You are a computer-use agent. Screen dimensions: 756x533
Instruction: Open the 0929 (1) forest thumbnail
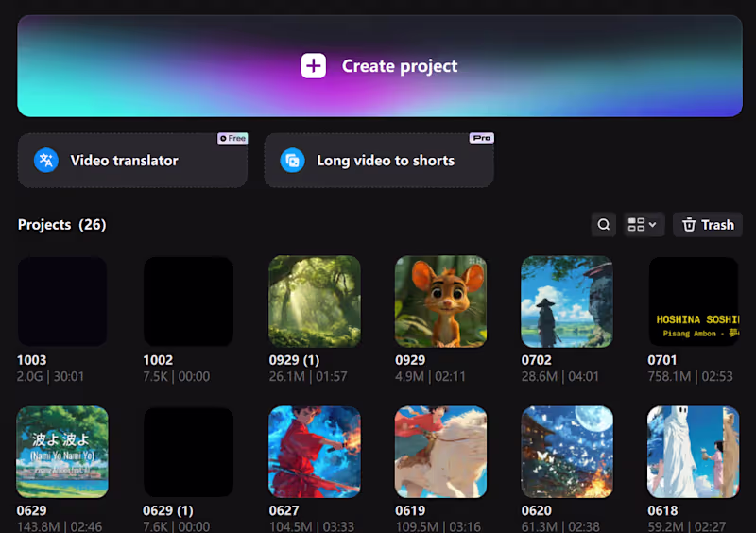(315, 301)
